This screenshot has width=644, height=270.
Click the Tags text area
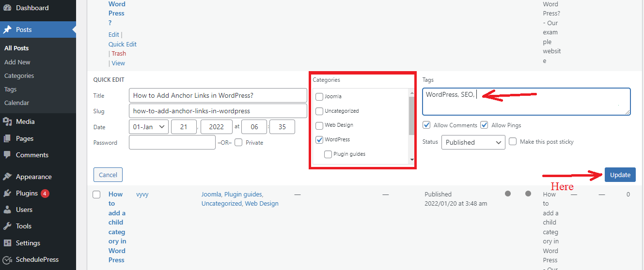pos(526,102)
